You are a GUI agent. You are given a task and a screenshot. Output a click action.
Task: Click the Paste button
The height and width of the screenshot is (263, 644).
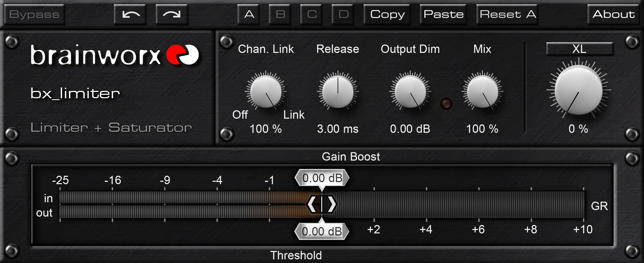point(443,14)
